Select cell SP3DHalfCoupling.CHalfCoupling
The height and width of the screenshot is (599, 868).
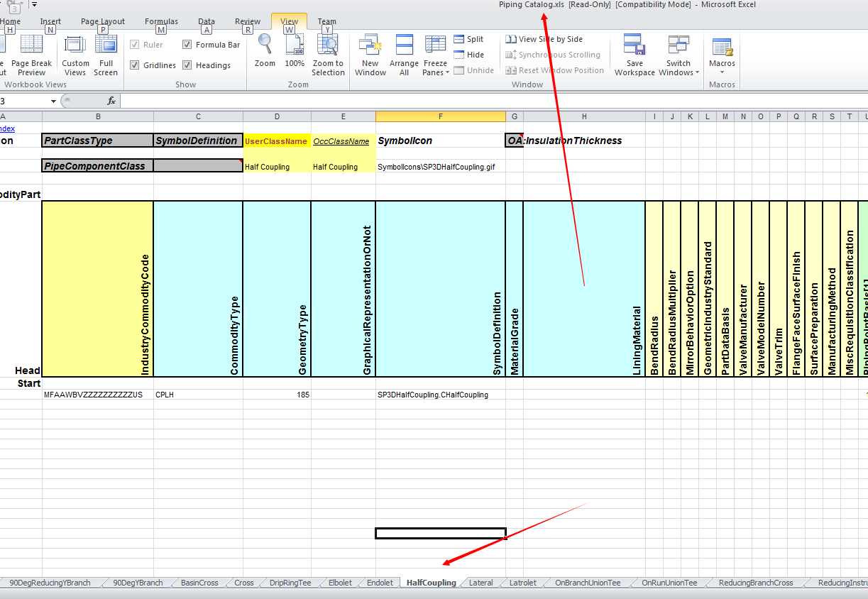(441, 395)
